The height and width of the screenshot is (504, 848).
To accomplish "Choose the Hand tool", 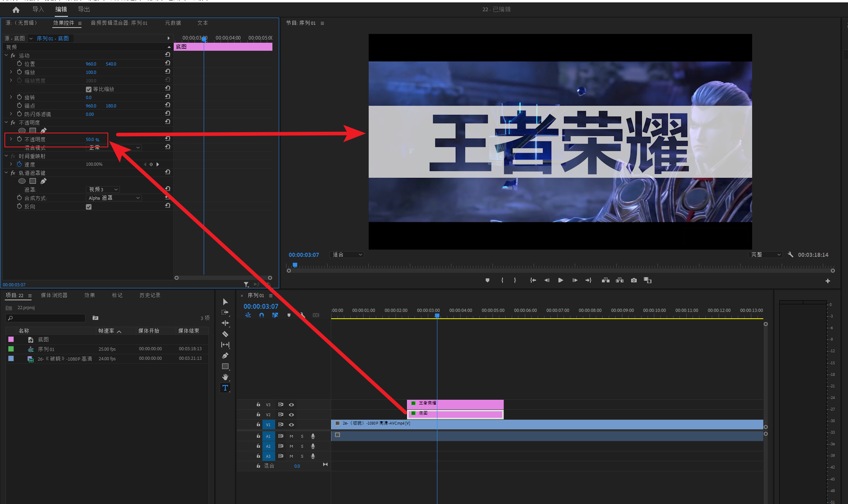I will (225, 377).
